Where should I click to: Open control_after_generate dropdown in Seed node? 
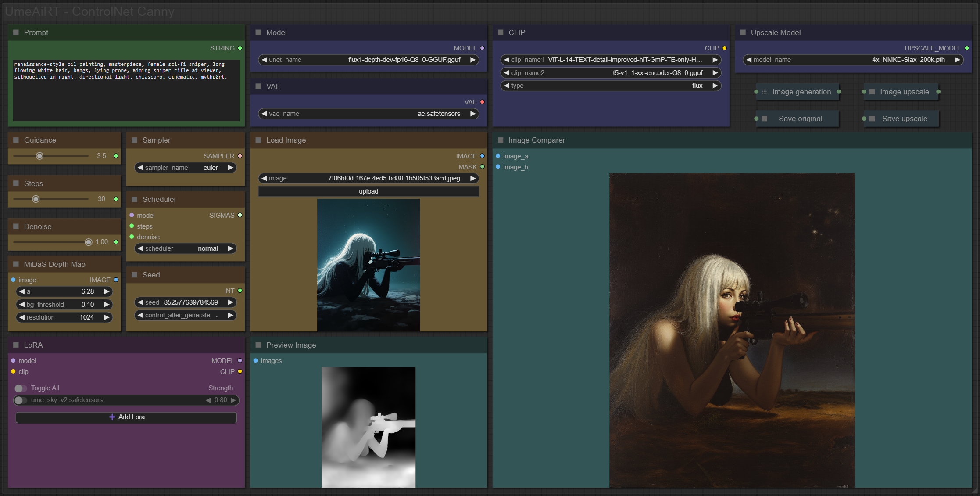(186, 315)
